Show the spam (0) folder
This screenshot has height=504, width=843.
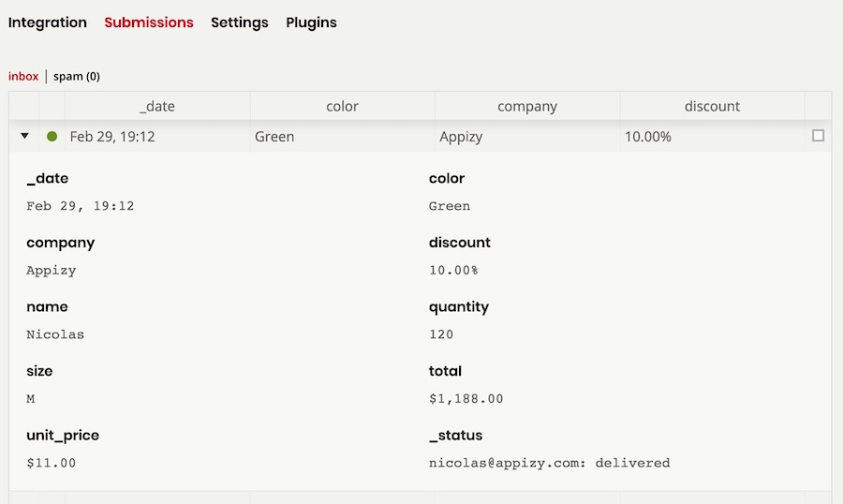77,77
